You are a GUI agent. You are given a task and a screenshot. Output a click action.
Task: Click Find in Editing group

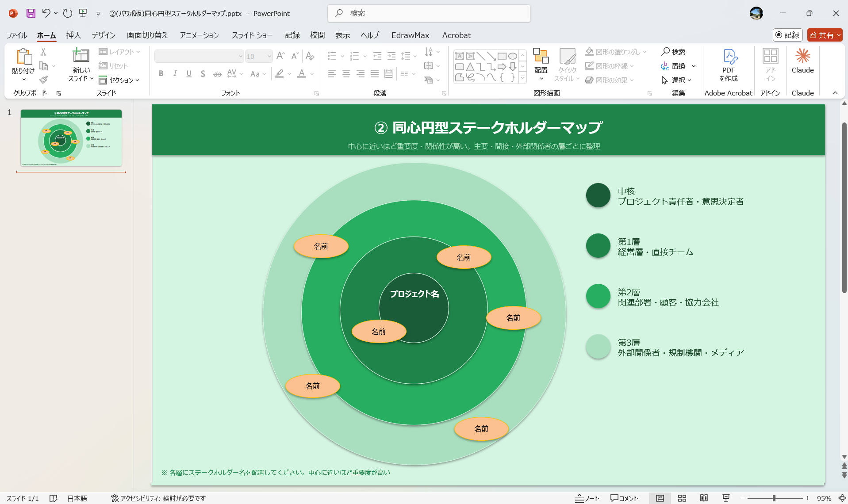[673, 52]
